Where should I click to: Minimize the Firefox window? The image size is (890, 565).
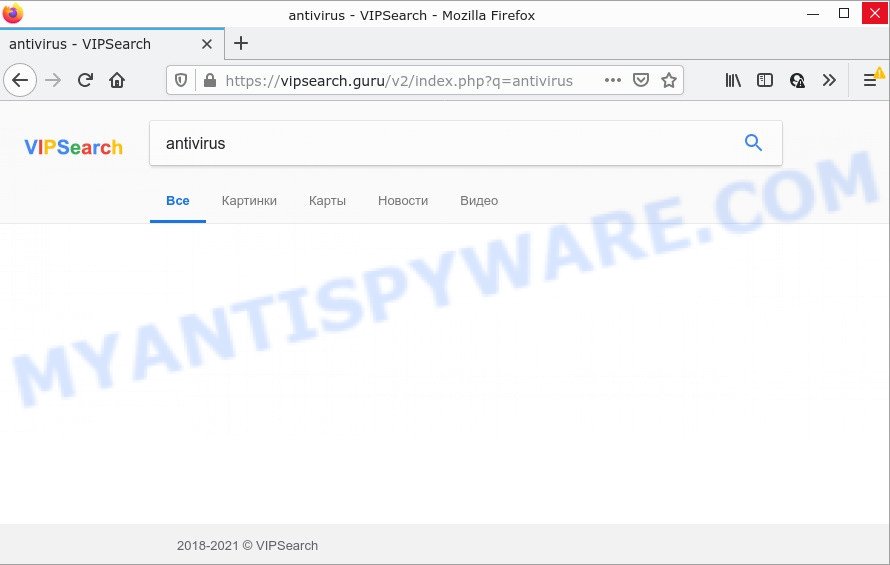tap(813, 13)
